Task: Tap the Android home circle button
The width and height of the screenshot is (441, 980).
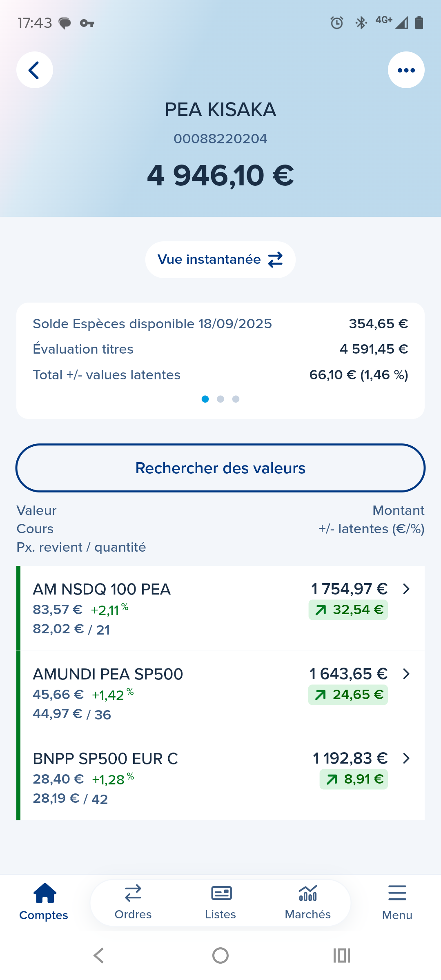Action: (x=220, y=955)
